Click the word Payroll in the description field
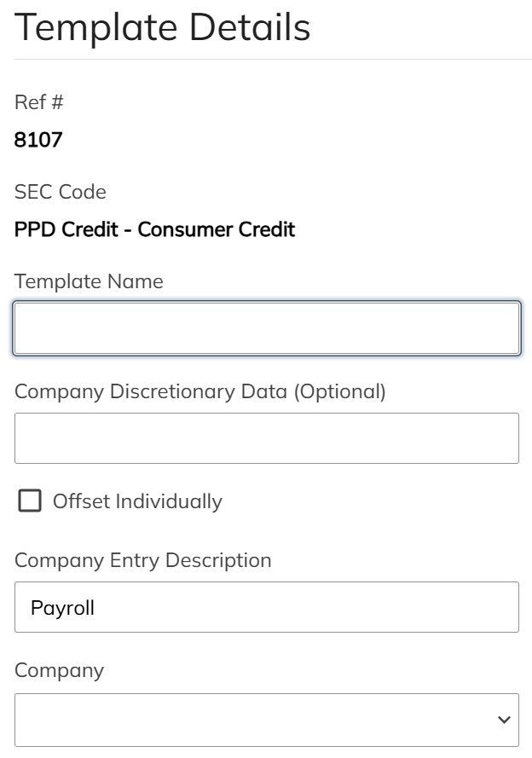The width and height of the screenshot is (532, 758). click(x=62, y=608)
